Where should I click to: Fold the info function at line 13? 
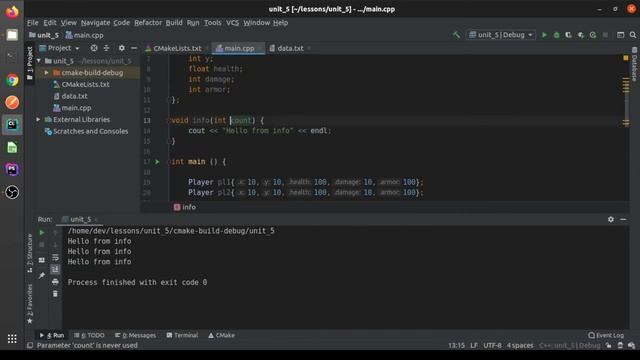click(x=169, y=121)
